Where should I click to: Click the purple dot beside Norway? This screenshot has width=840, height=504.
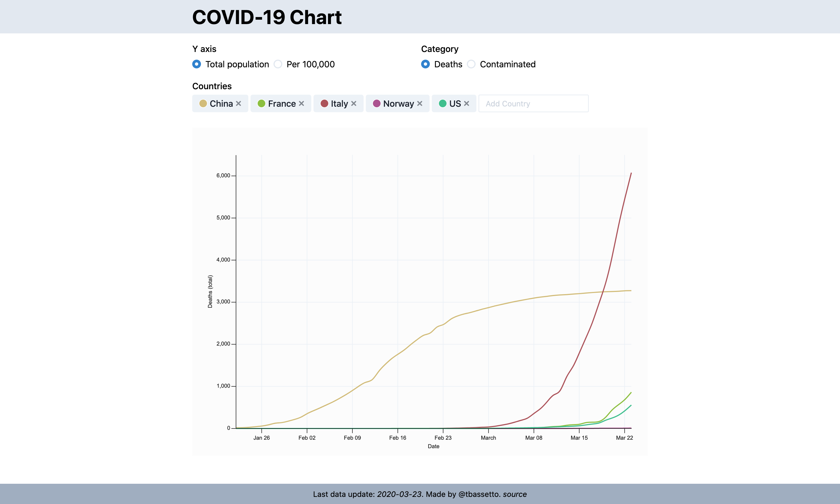pyautogui.click(x=376, y=104)
